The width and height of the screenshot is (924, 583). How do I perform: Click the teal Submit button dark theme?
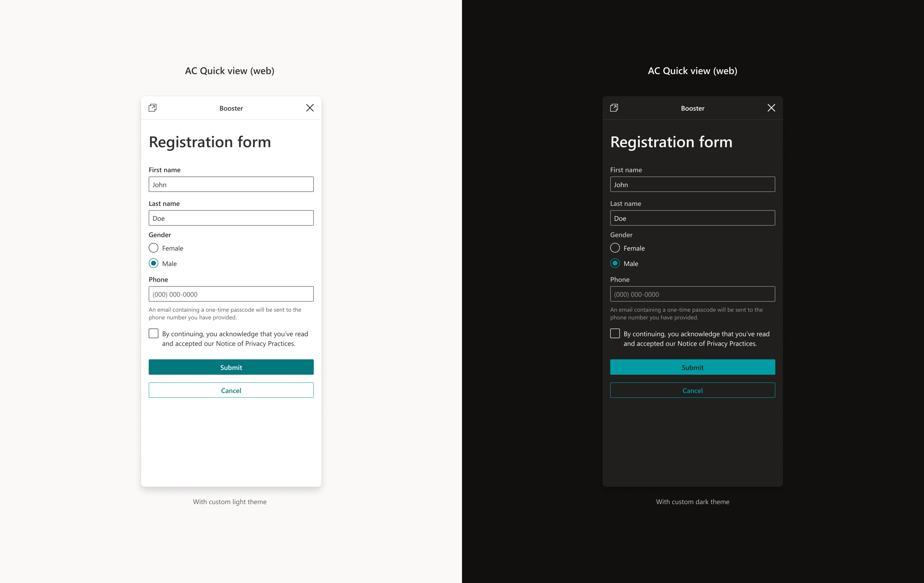coord(692,367)
